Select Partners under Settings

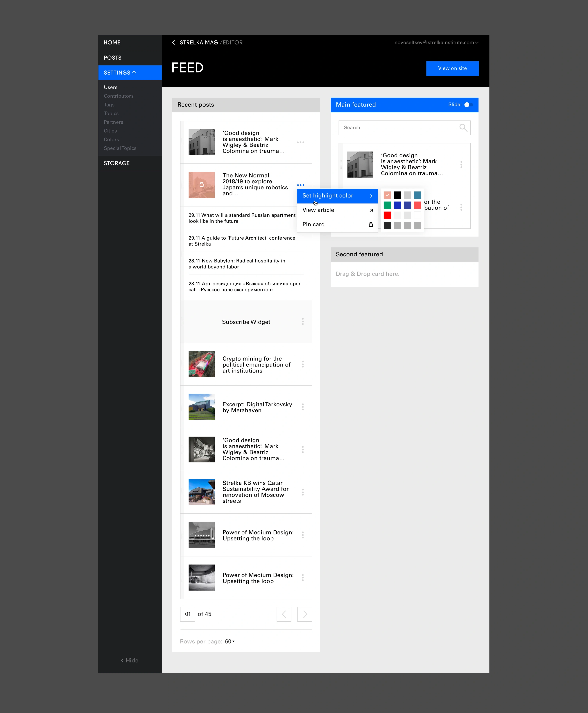(114, 122)
